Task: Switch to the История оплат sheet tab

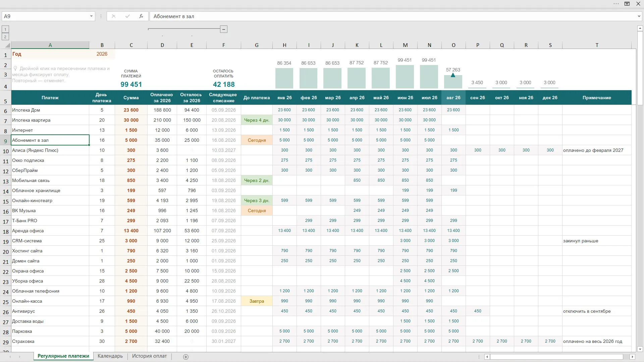Action: pyautogui.click(x=149, y=356)
